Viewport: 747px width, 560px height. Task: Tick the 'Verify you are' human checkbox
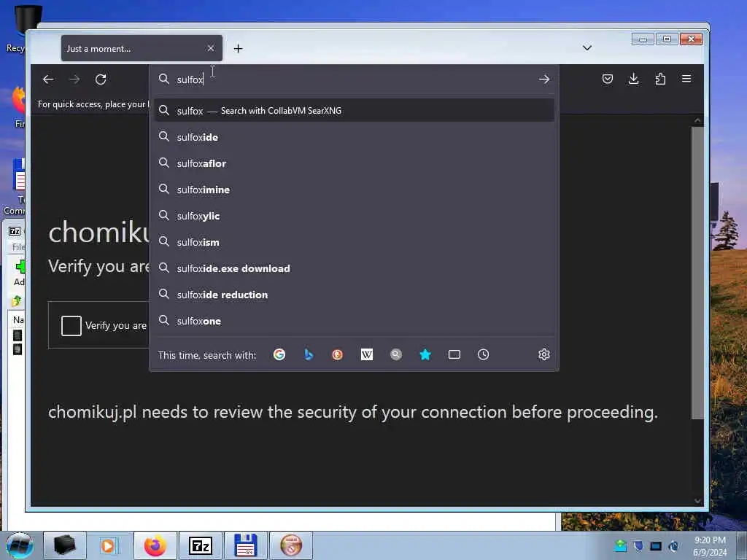71,326
